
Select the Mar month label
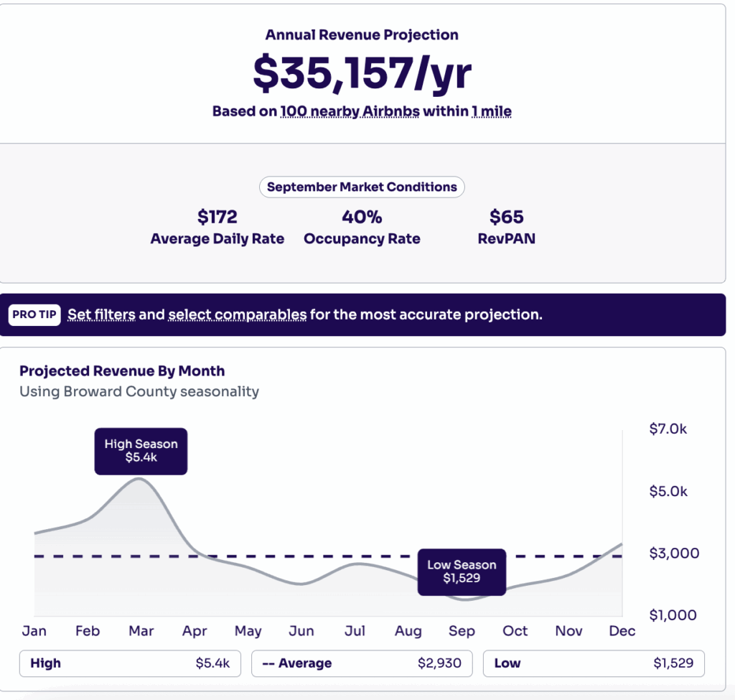[x=141, y=630]
